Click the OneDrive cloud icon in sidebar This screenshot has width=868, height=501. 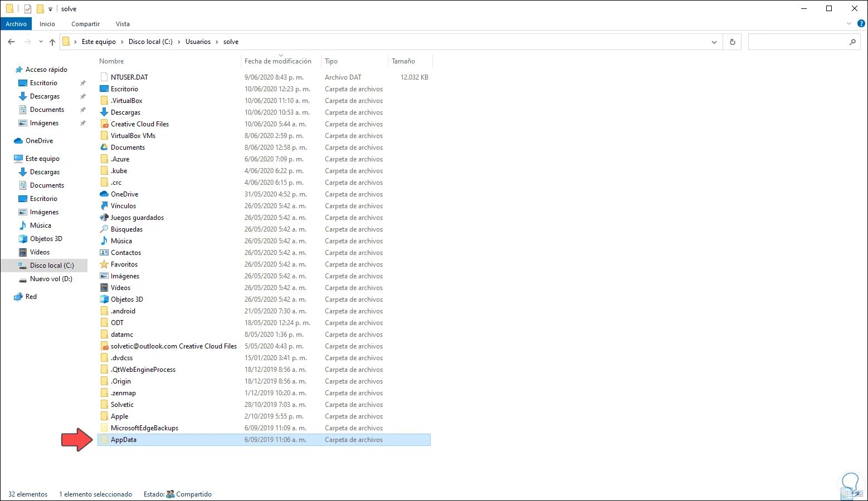click(18, 141)
